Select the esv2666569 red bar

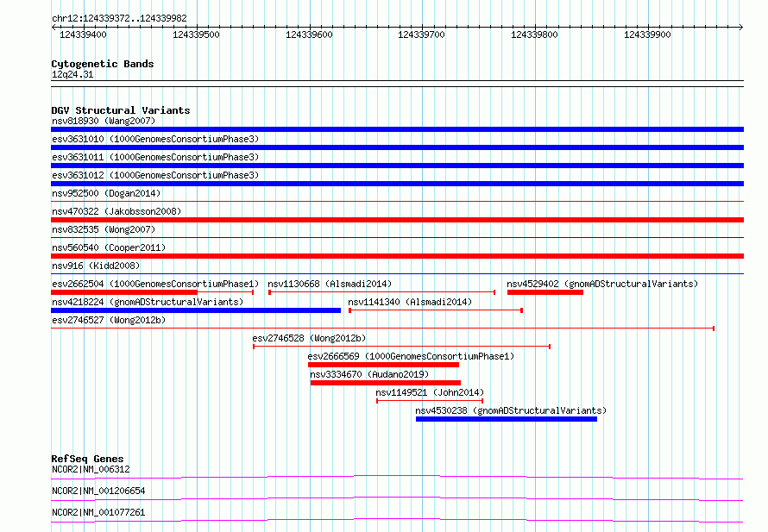tap(383, 365)
